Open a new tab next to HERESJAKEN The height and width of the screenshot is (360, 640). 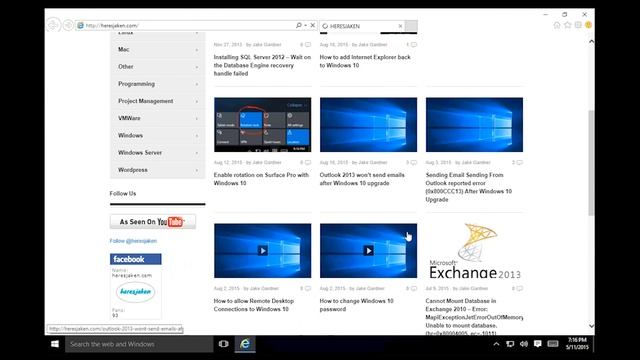[411, 26]
